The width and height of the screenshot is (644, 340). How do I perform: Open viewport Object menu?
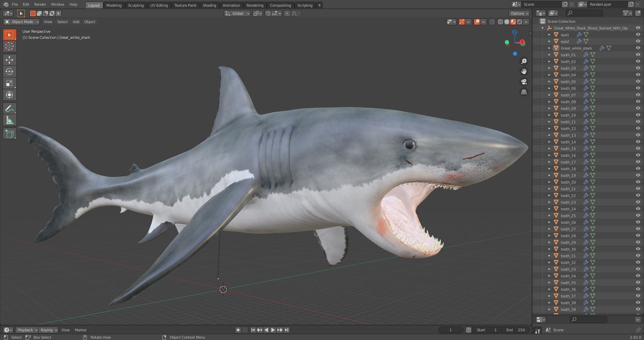tap(90, 22)
